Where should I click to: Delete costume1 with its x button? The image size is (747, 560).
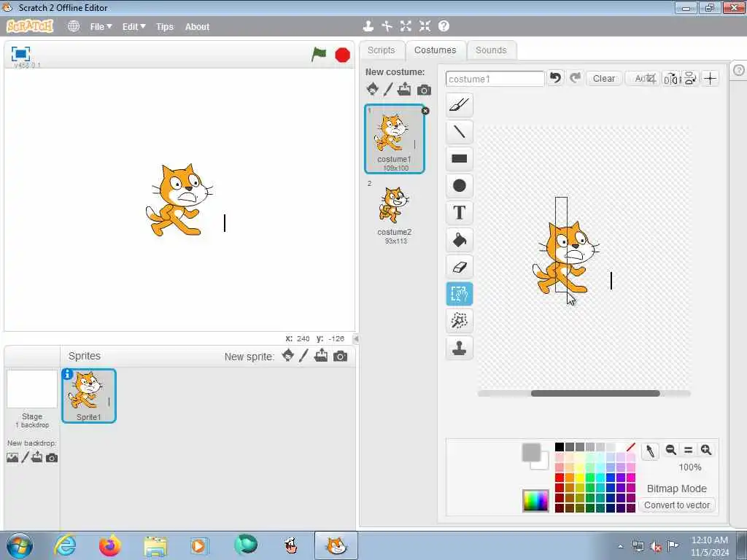point(425,111)
